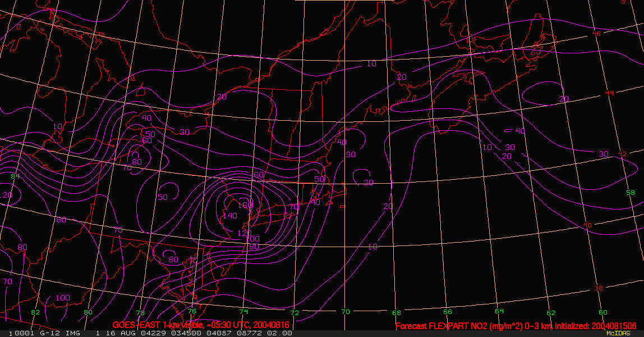Click the orange 38 latitude label
The width and height of the screenshot is (644, 337).
tap(599, 288)
